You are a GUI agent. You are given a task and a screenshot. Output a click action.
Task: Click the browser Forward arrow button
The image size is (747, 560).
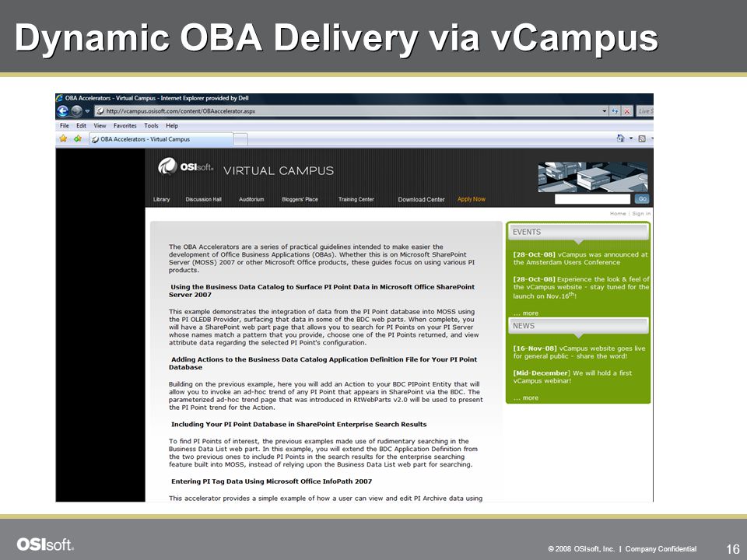77,111
